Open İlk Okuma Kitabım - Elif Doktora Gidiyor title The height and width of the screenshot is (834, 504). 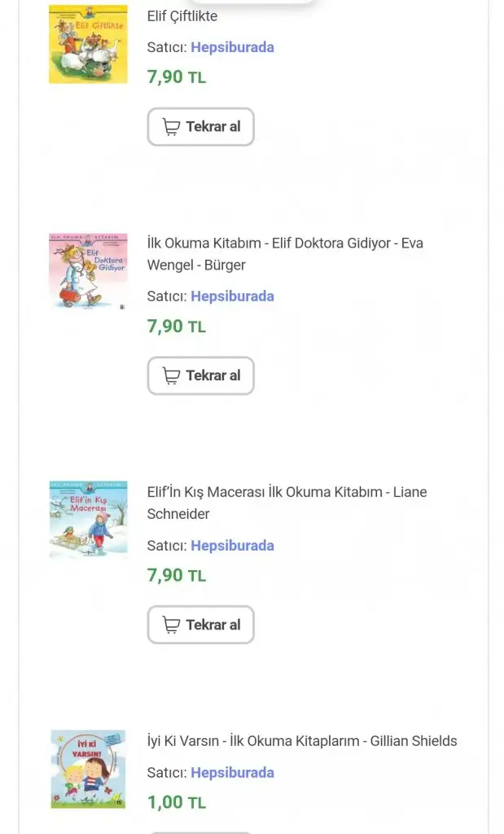(285, 253)
